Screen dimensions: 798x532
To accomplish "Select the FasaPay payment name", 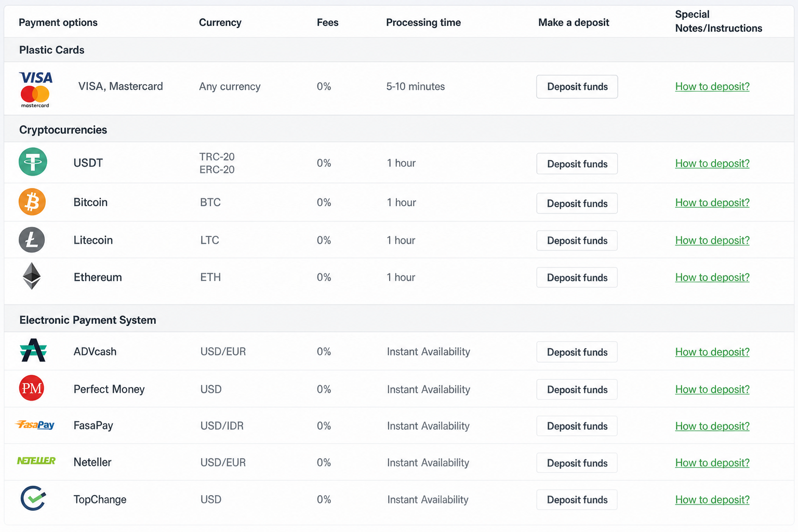I will click(94, 425).
